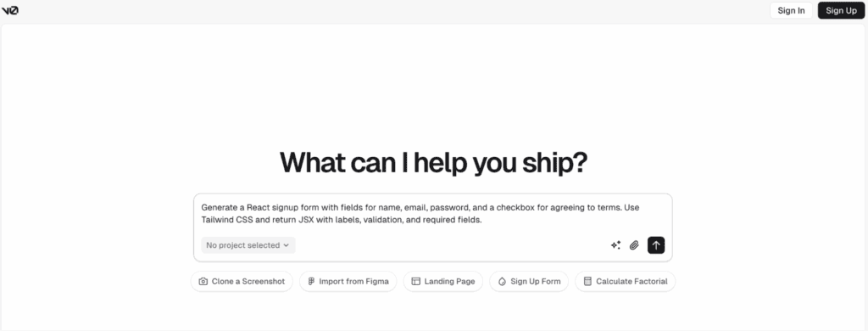Click the camera icon on Clone a Screenshot

pyautogui.click(x=203, y=282)
